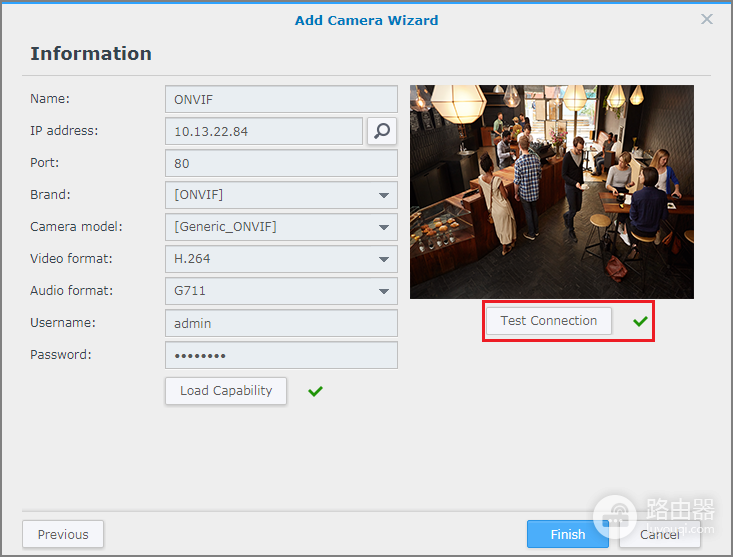Open the Audio format dropdown
Screen dimensions: 733x557
tap(281, 291)
